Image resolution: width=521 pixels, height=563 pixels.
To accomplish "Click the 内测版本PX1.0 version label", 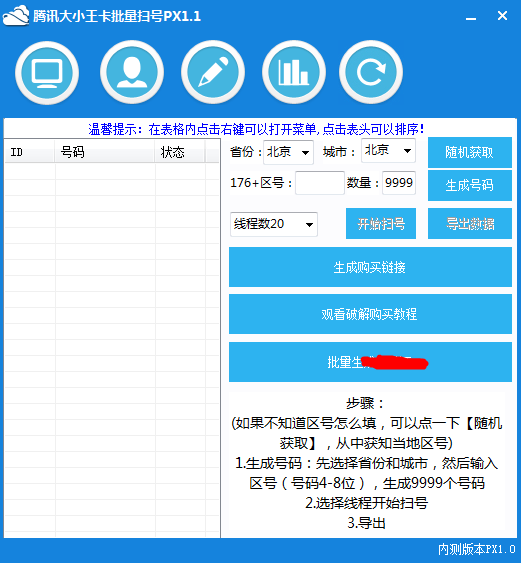I will point(476,549).
